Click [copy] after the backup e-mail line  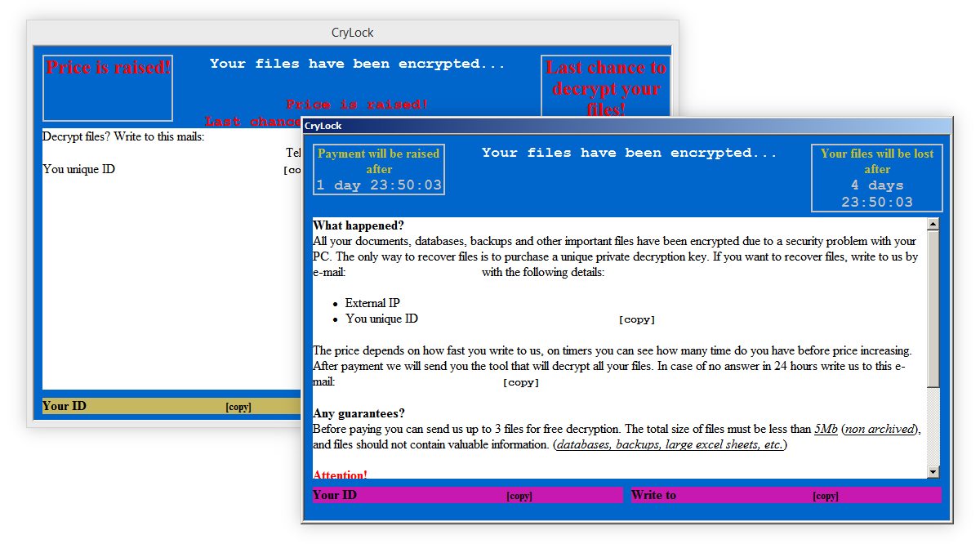521,382
